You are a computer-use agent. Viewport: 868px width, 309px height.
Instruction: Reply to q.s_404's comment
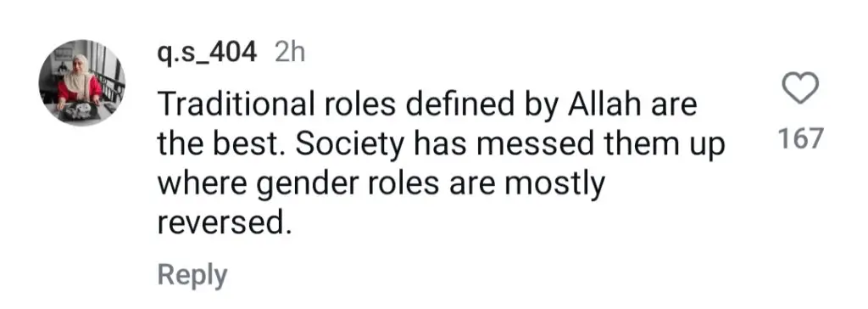192,276
